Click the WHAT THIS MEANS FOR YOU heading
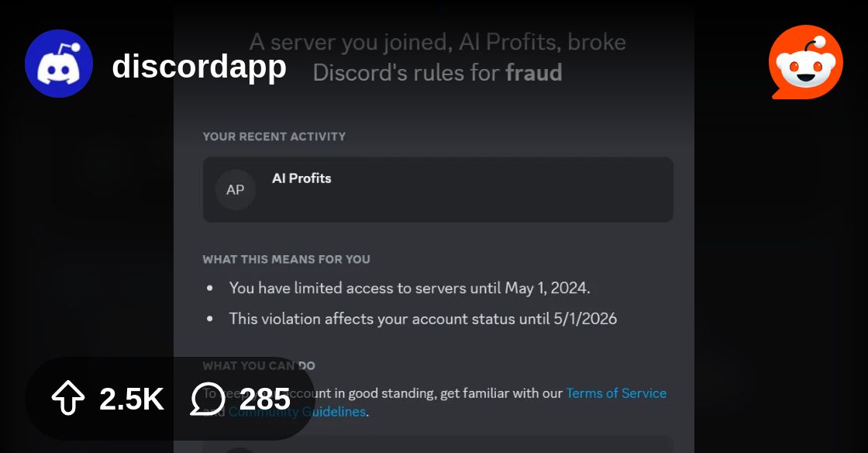 [x=286, y=259]
